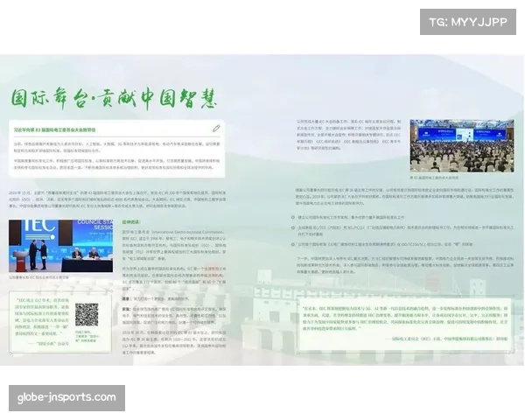Viewport: 525px width, 420px height.
Task: Open the conference hall audience photo
Action: point(462,146)
